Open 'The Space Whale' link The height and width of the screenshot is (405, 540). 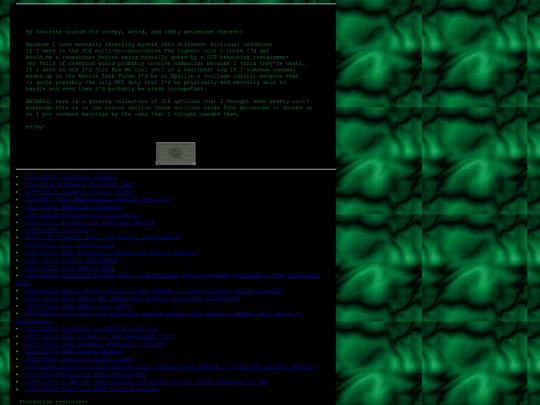(73, 351)
